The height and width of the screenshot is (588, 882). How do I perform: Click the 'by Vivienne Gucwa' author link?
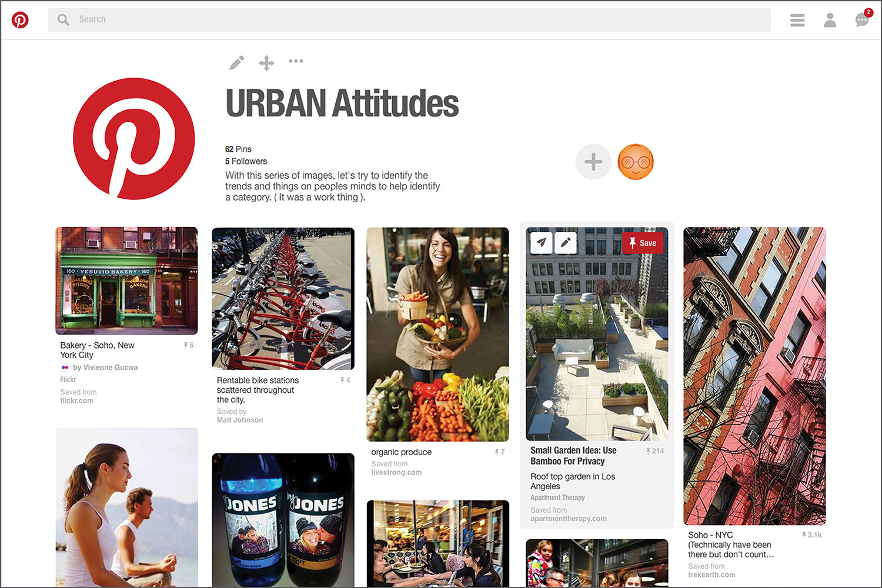[105, 367]
